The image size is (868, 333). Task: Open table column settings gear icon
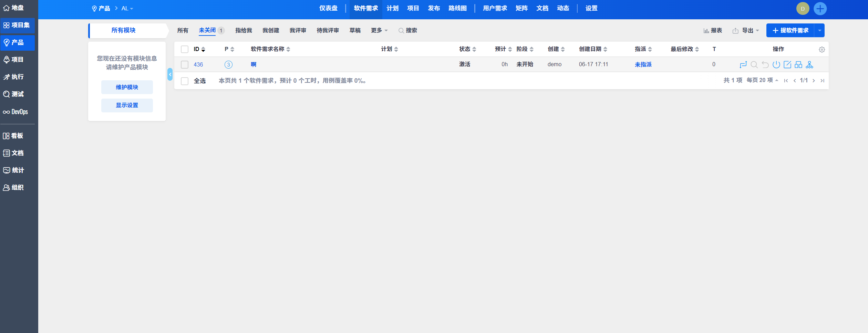click(x=822, y=50)
